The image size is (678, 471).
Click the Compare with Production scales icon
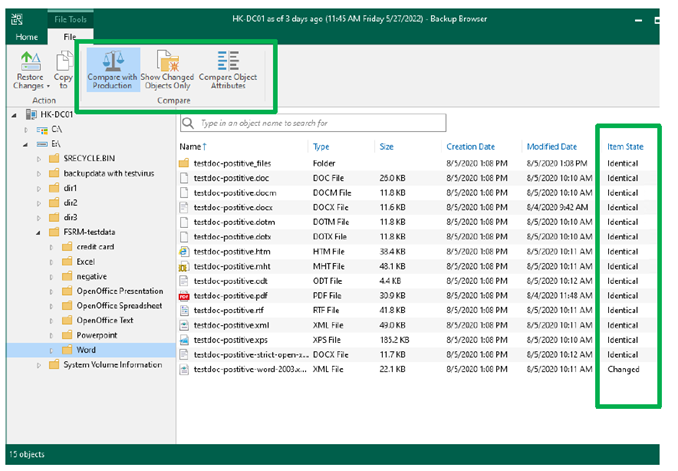click(113, 61)
